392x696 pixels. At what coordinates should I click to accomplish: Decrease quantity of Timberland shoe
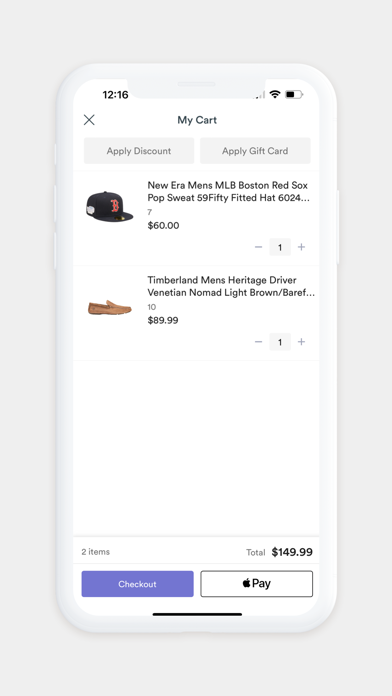click(258, 342)
